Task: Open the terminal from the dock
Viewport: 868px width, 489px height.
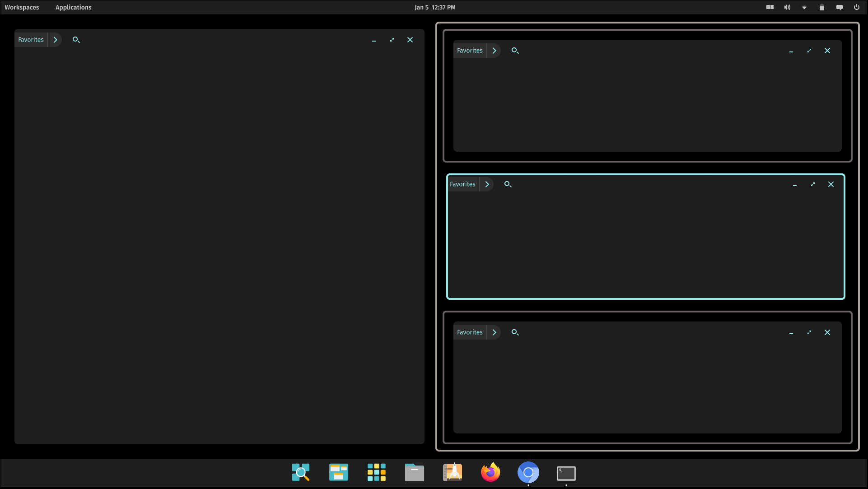Action: (x=566, y=473)
